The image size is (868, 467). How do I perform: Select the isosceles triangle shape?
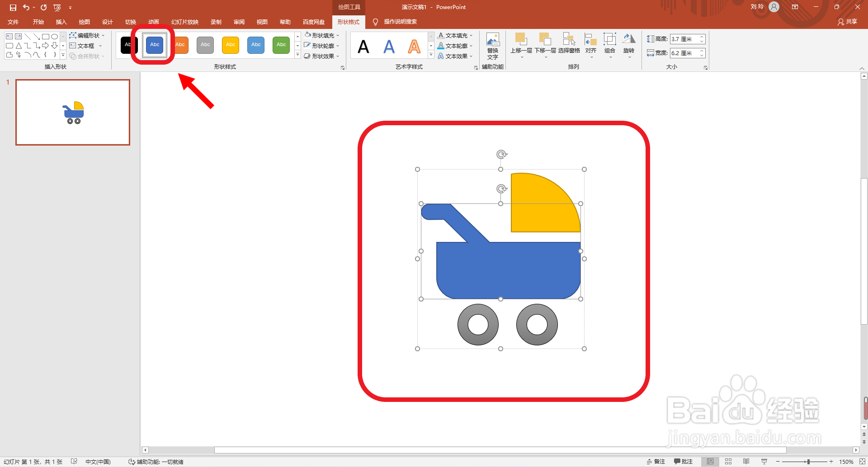point(19,46)
